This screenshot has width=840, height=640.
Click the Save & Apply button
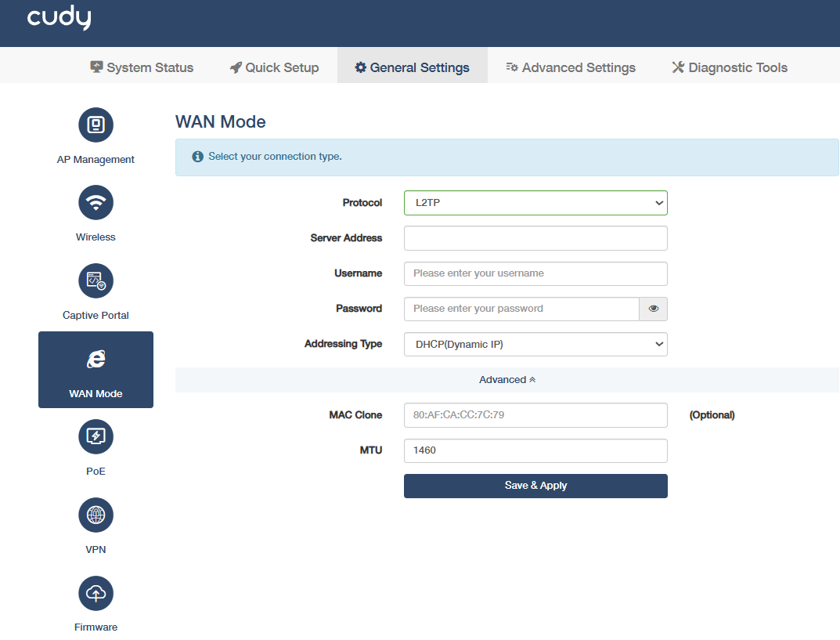coord(535,486)
